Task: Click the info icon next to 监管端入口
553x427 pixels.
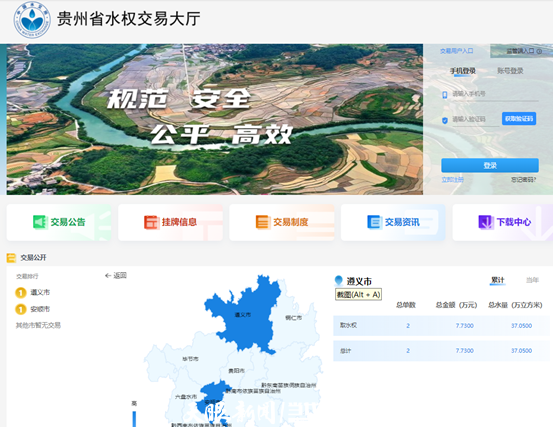Action: [539, 51]
